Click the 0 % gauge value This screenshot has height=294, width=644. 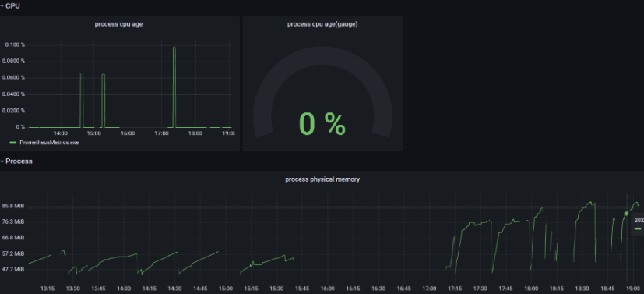(x=322, y=124)
